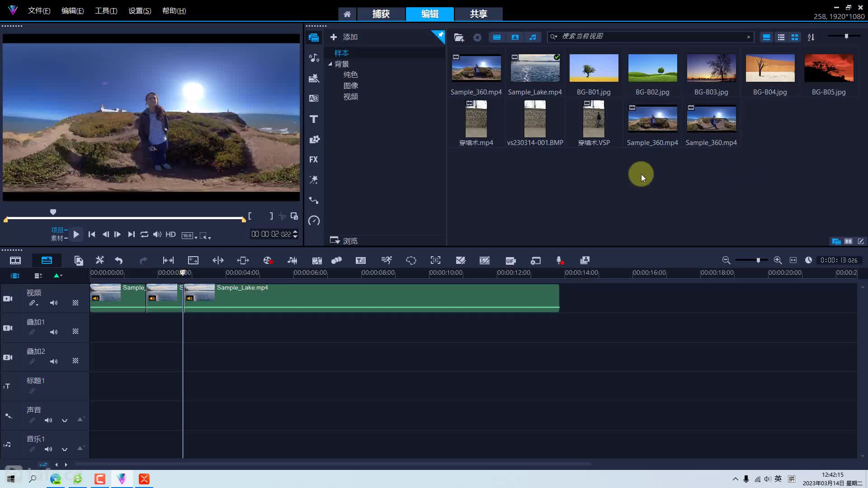868x488 pixels.
Task: Open the title (T) library icon
Action: (x=314, y=119)
